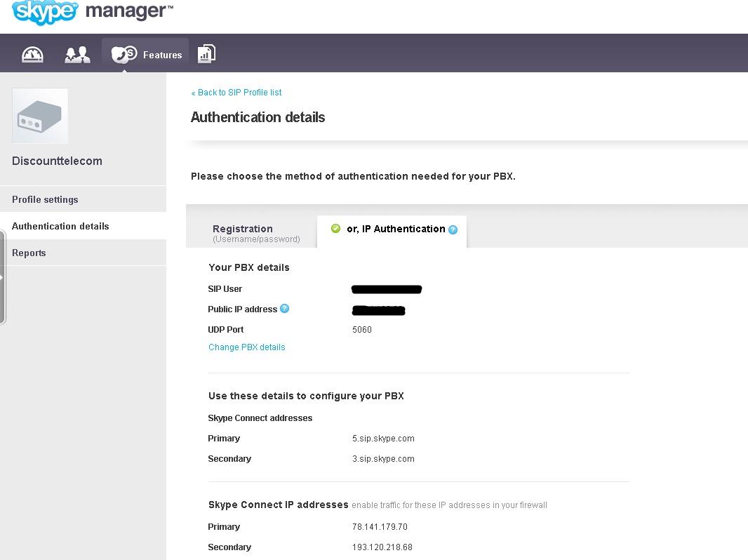Click the PBX device profile icon
Screen dimensions: 748x560
[40, 116]
